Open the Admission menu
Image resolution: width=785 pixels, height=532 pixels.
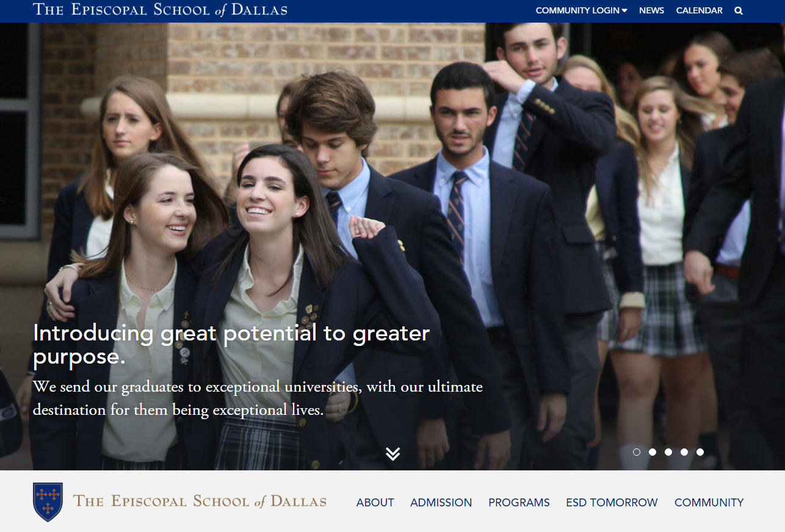click(x=441, y=503)
